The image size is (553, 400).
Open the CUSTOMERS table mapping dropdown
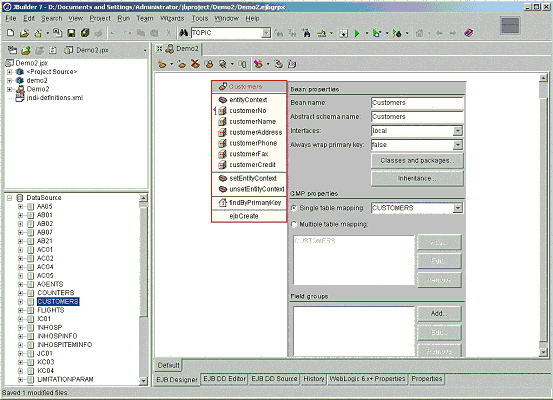(457, 208)
